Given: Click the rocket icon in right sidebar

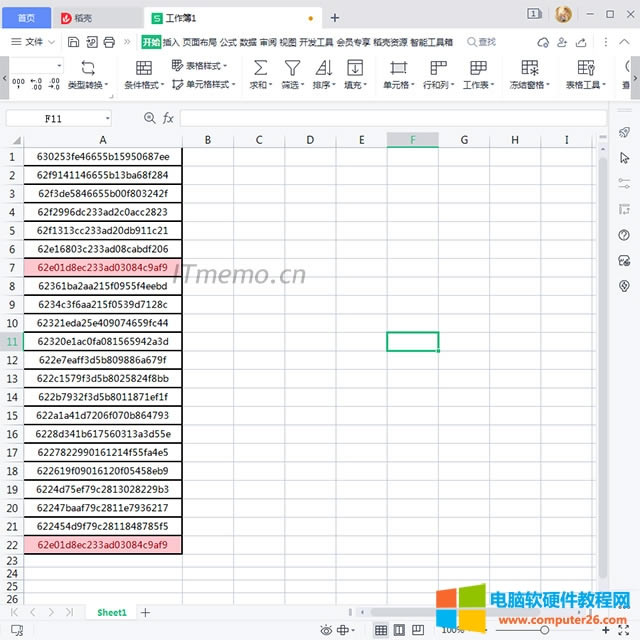Looking at the screenshot, I should tap(624, 132).
